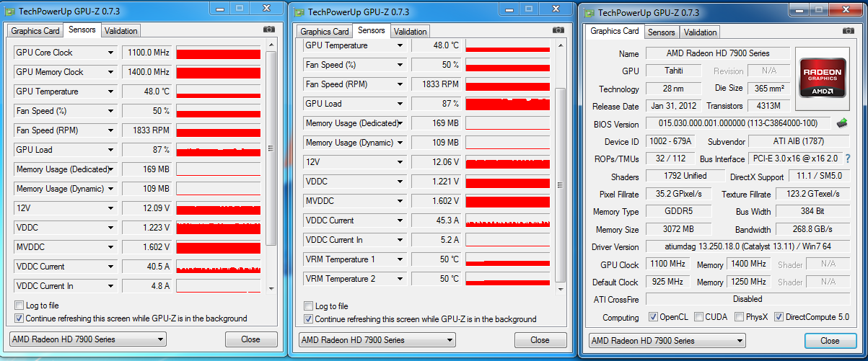Open VRM Temperature 1 sensor dropdown
Screen dimensions: 868x361
point(400,259)
